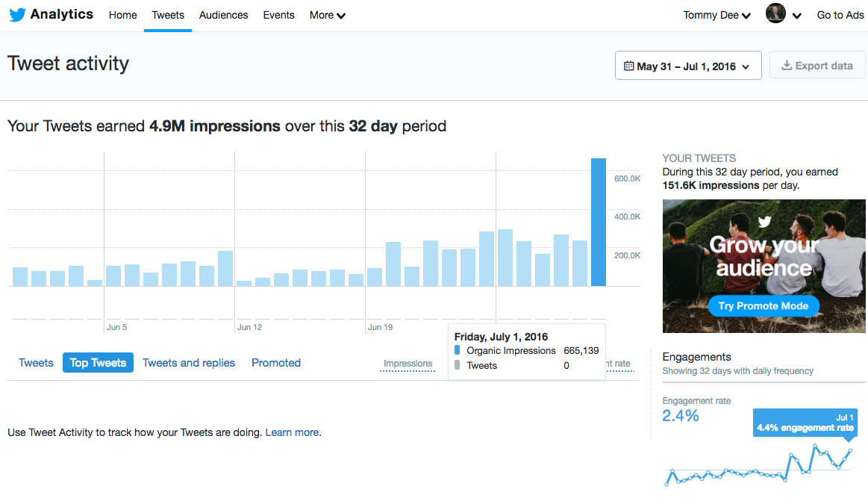Click the Twitter bird on promo image
This screenshot has width=868, height=504.
pyautogui.click(x=764, y=222)
